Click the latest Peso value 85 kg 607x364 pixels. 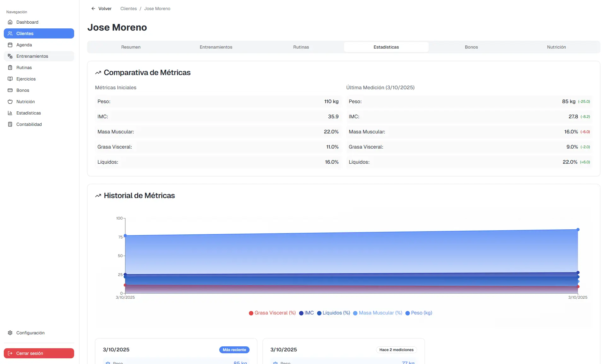(569, 102)
